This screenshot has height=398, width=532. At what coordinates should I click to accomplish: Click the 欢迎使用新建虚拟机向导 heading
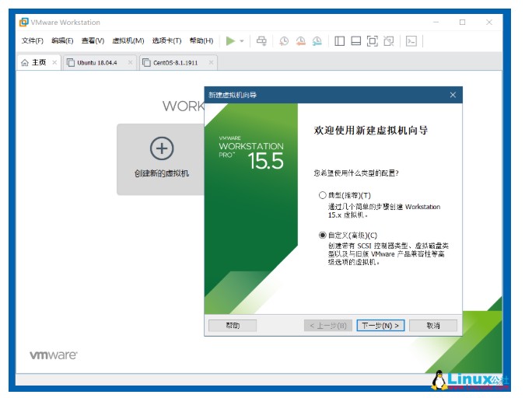[370, 130]
